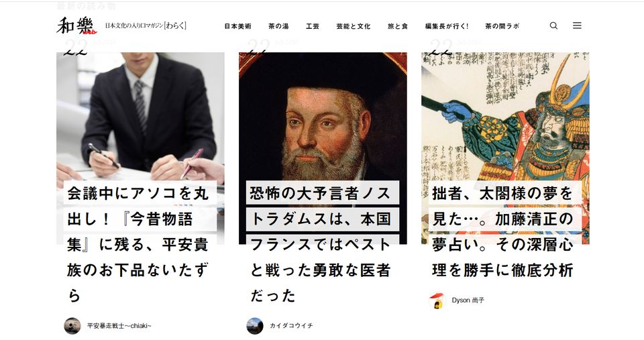Click the Dyson 尚子 author name

click(468, 300)
